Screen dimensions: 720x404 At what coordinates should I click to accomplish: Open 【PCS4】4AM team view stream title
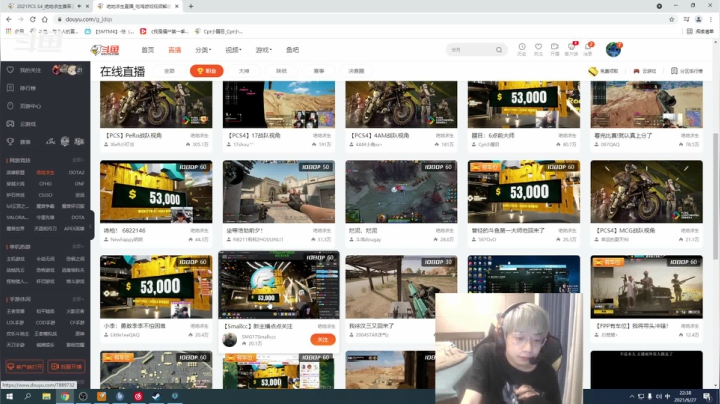pyautogui.click(x=380, y=135)
